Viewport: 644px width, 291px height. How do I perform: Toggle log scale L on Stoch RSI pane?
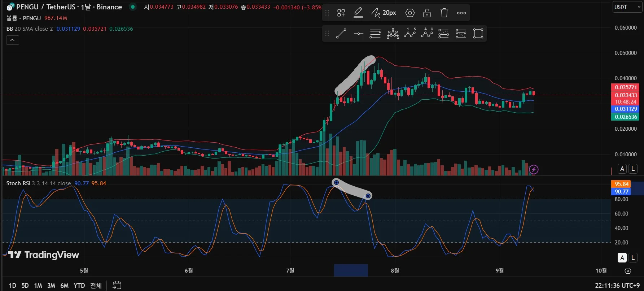(633, 257)
